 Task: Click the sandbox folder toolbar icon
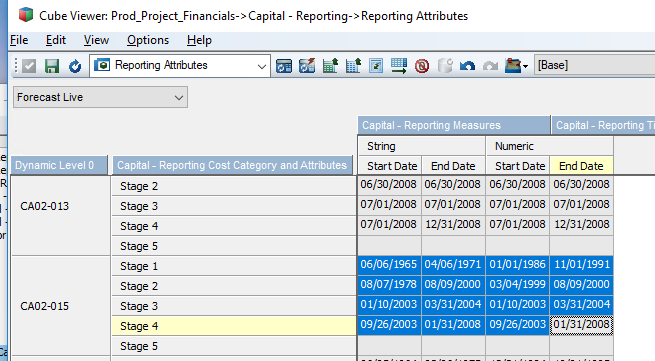click(x=513, y=66)
